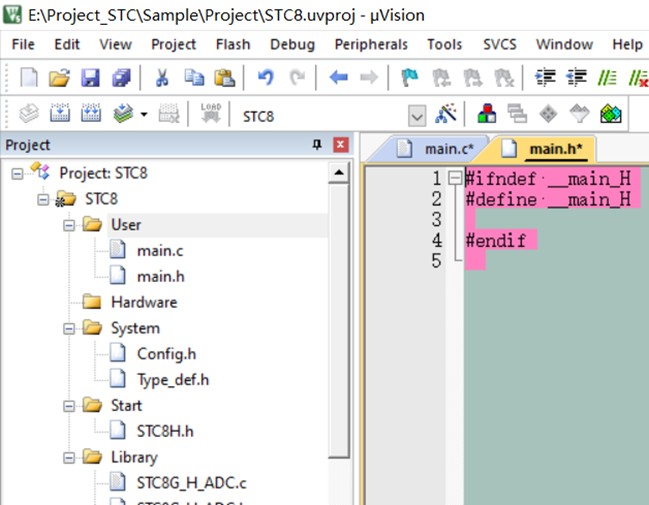Click the Paste clipboard icon

[x=225, y=77]
